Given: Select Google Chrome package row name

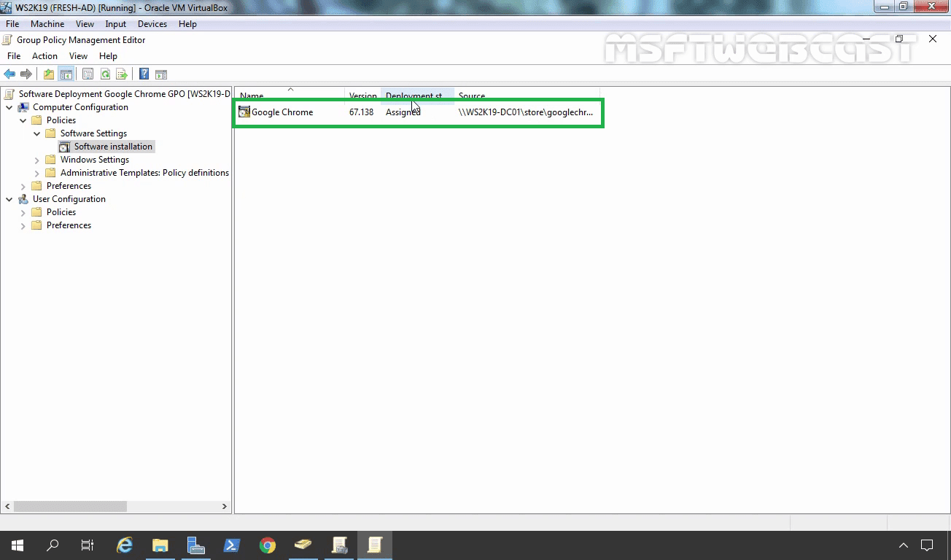Looking at the screenshot, I should point(282,112).
